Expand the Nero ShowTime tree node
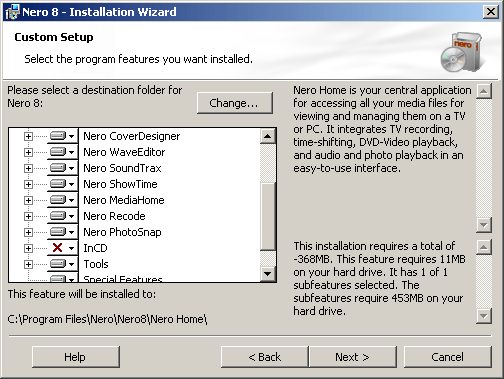The image size is (504, 379). click(x=28, y=184)
